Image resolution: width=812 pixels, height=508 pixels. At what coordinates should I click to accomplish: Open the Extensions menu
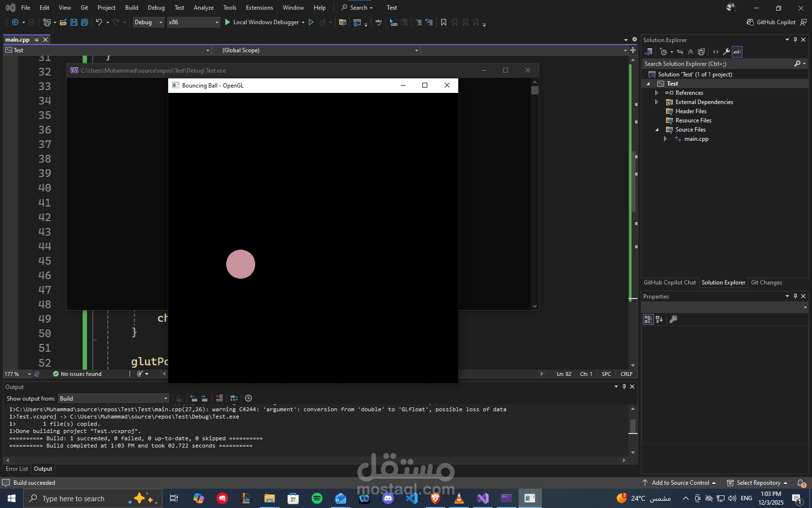pyautogui.click(x=260, y=8)
